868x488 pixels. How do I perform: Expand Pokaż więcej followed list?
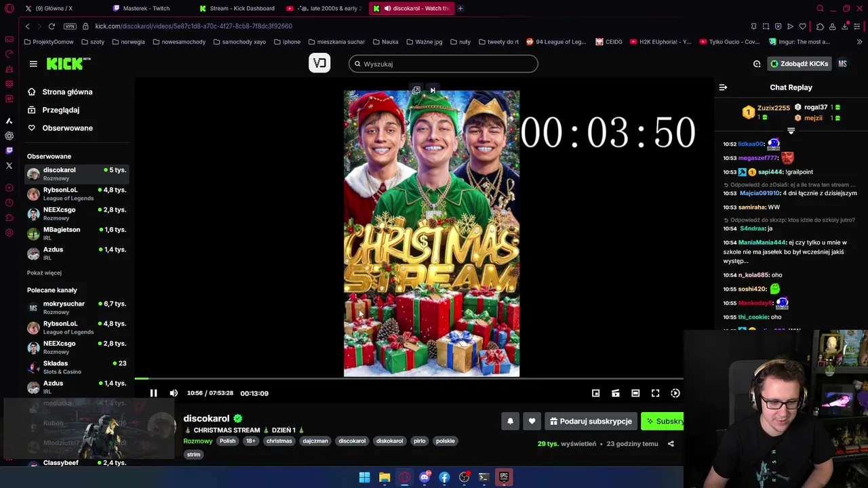pos(44,272)
